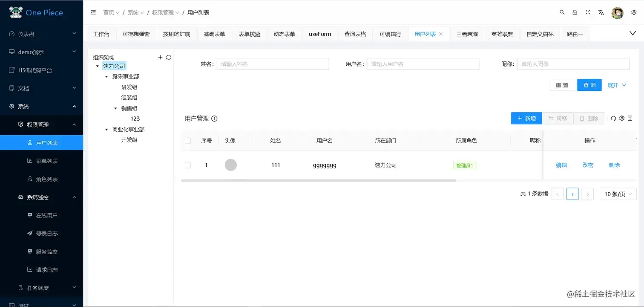Viewport: 644px width, 307px height.
Task: Enter fullscreen mode via the expand icon
Action: click(588, 12)
